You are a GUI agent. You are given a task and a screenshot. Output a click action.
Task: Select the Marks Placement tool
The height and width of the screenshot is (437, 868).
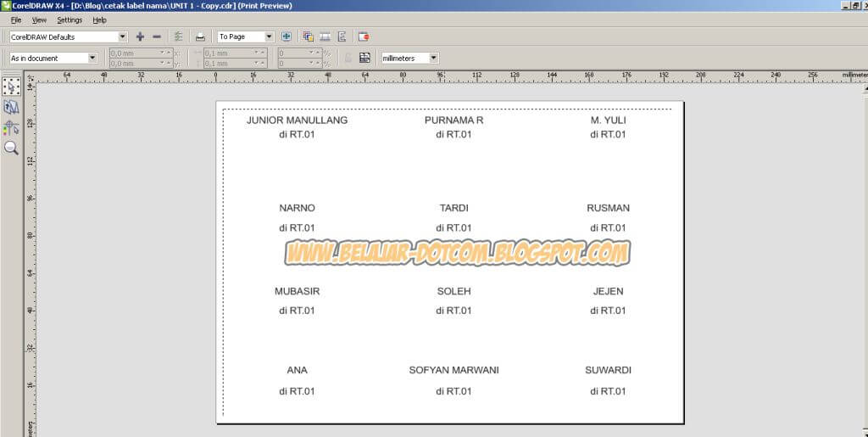(12, 128)
